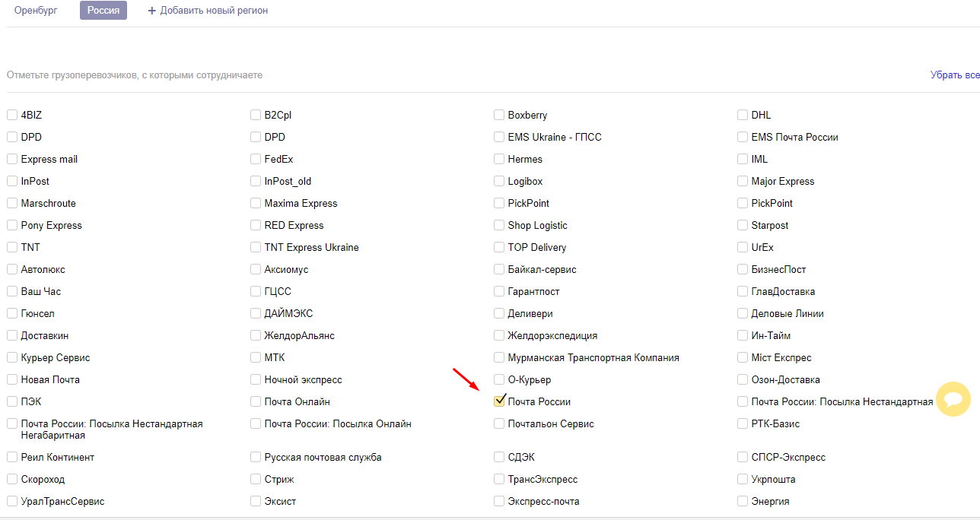Enable the Ин-Тайм carrier checkbox
The width and height of the screenshot is (980, 520).
tap(743, 335)
